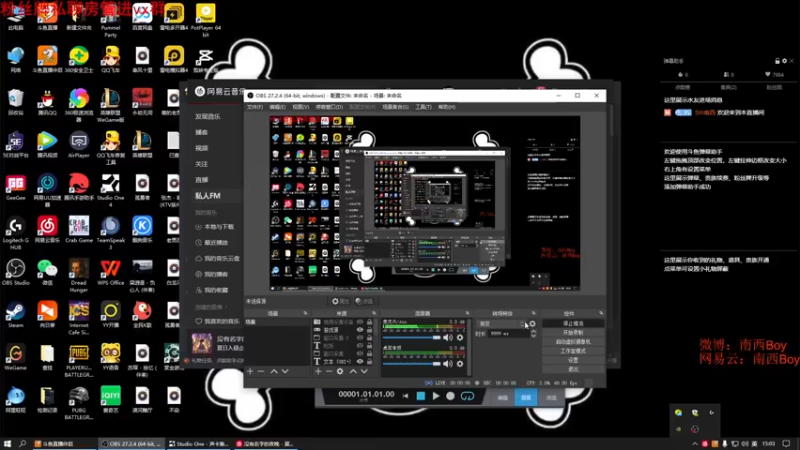
Task: Open OBS Scene Collection menu
Action: point(395,107)
